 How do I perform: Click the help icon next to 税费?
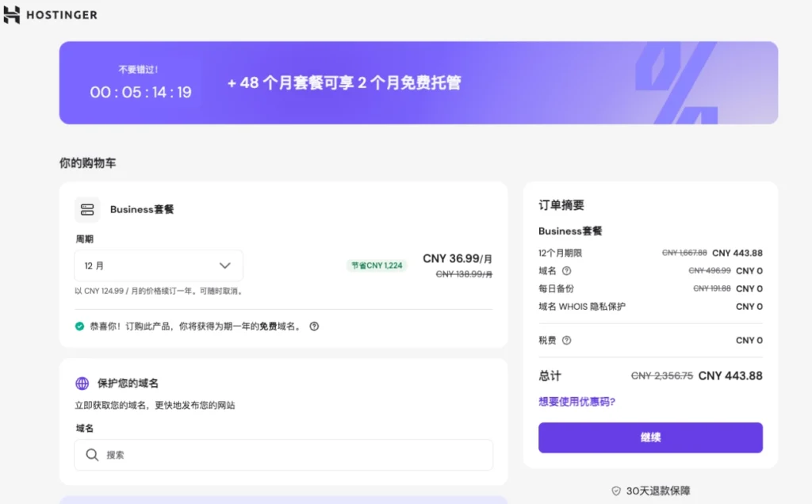pos(566,341)
